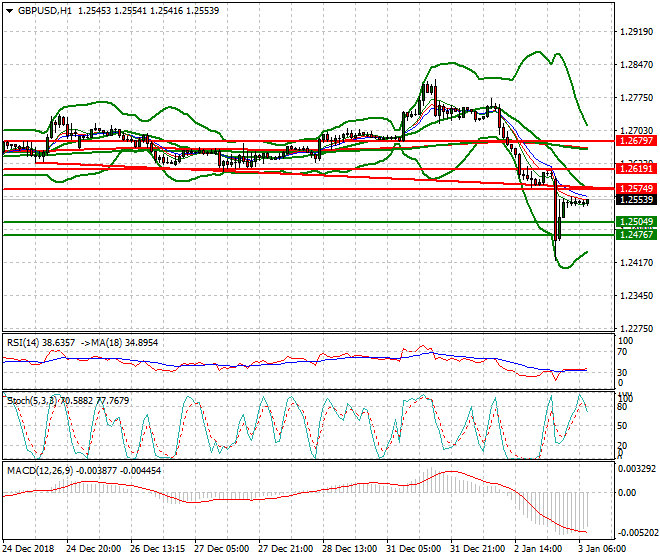Click the 1.24170 price scale value

pyautogui.click(x=636, y=263)
